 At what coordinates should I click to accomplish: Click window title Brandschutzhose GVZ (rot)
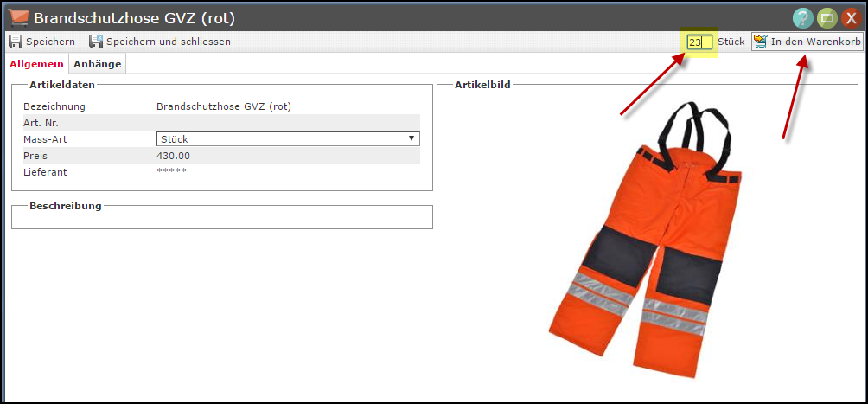click(x=135, y=18)
